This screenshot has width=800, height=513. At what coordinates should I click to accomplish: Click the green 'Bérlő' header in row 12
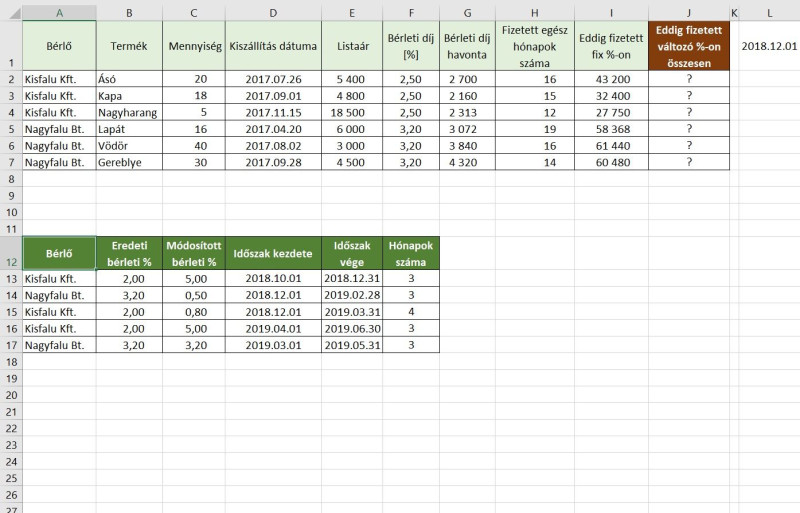[59, 253]
